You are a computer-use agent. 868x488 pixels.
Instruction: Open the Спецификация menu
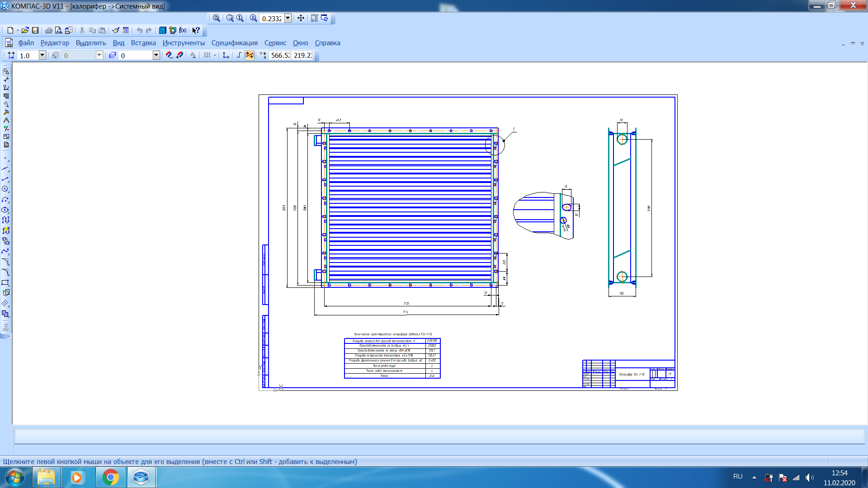coord(234,43)
